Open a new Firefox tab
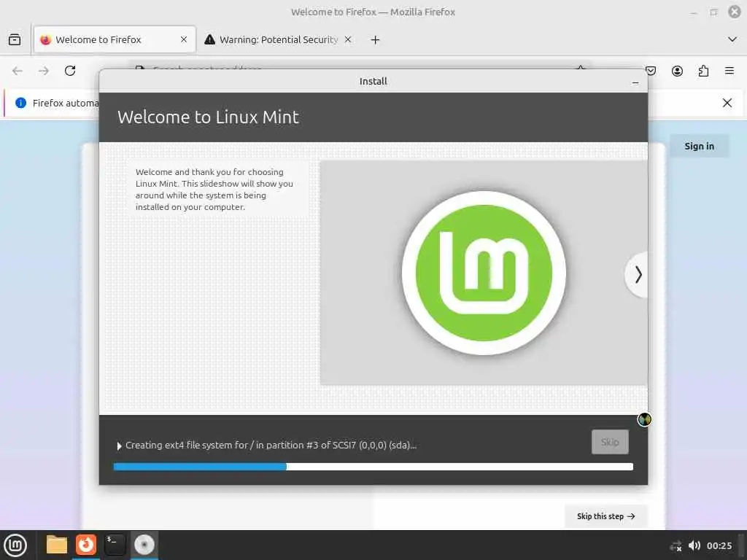Screen dimensions: 747x560 375,40
